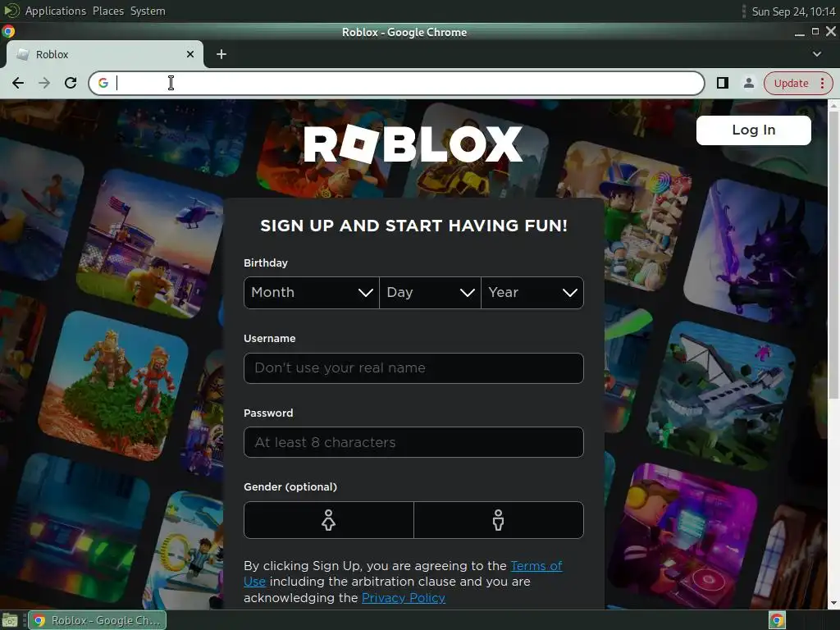Open the birthday Month dropdown

(x=312, y=293)
